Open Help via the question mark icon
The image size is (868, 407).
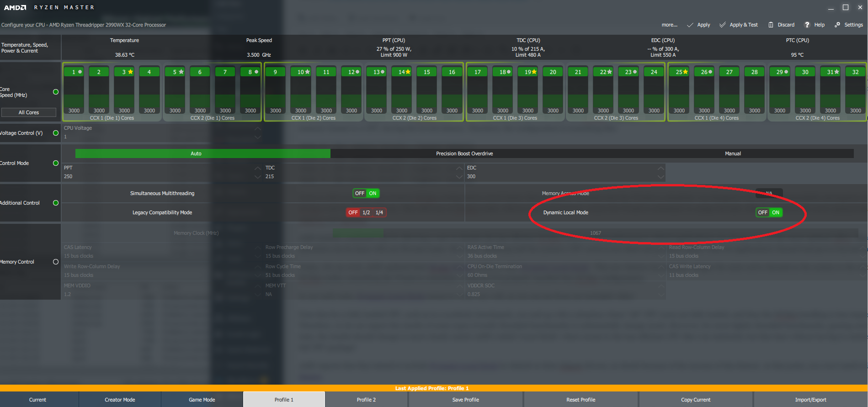tap(807, 25)
